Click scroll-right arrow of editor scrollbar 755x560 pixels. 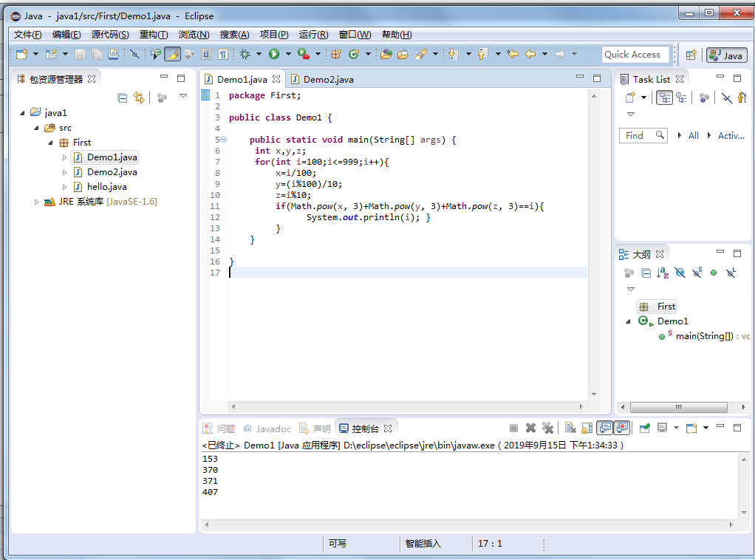pos(581,407)
